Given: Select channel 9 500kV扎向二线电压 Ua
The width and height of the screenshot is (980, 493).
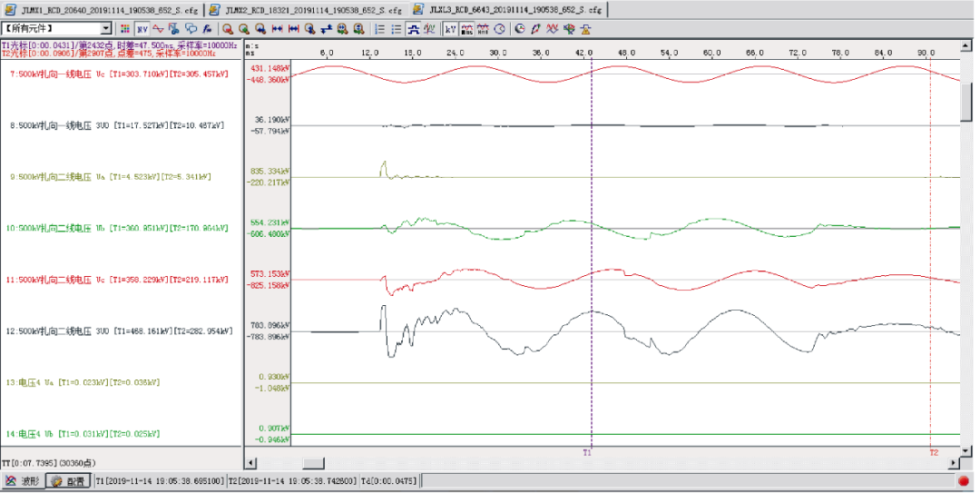Looking at the screenshot, I should [110, 177].
